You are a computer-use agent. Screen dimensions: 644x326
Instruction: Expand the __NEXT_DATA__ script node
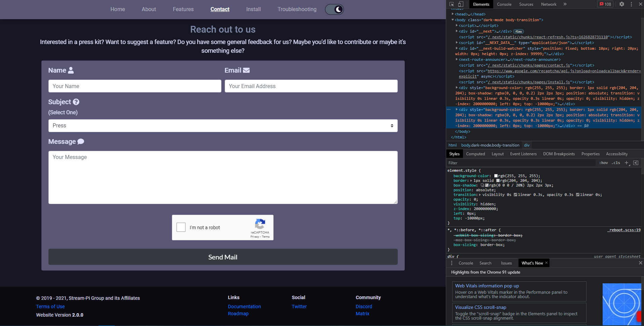[457, 43]
